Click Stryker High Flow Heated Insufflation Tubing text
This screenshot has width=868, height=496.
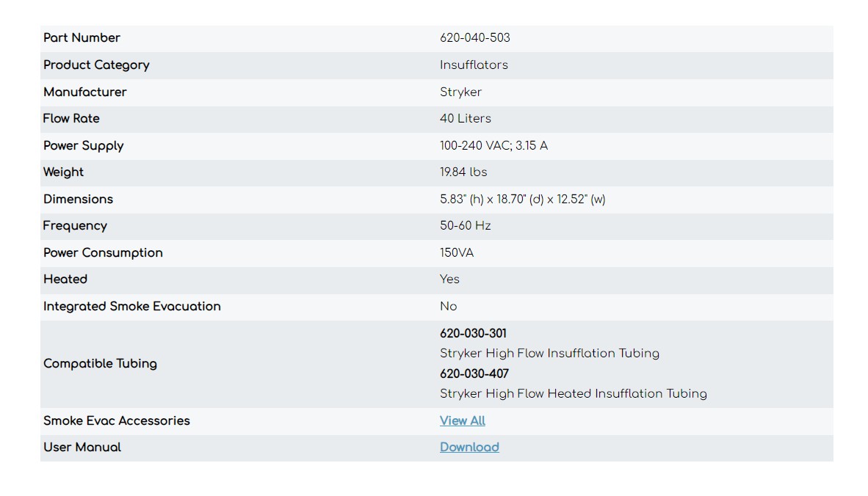pyautogui.click(x=574, y=394)
